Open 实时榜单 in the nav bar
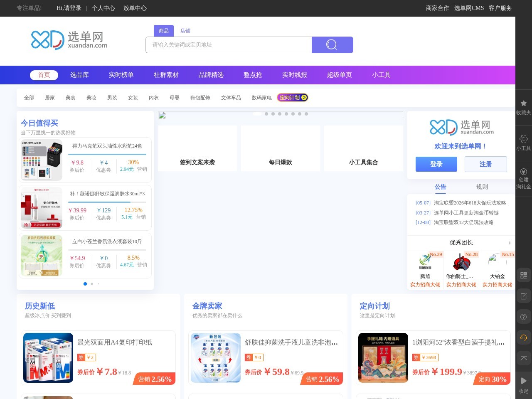This screenshot has width=532, height=399. click(121, 75)
